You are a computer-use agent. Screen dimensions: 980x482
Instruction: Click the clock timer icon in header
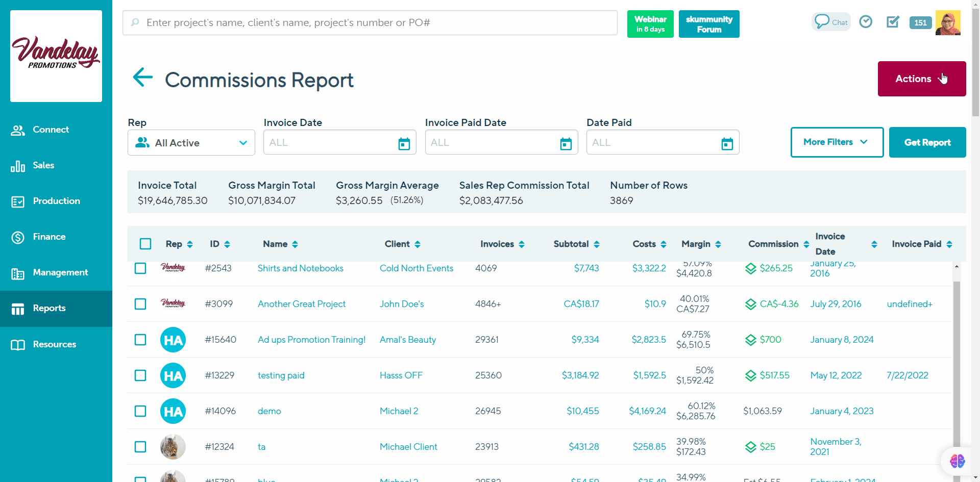[x=865, y=22]
